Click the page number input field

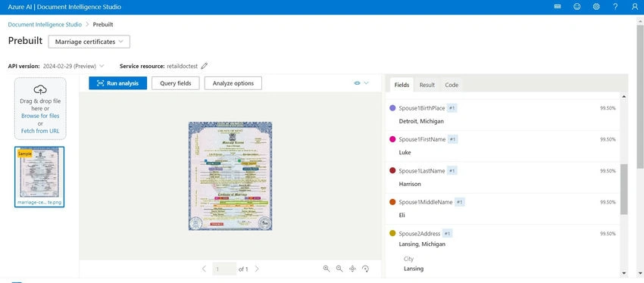point(224,269)
